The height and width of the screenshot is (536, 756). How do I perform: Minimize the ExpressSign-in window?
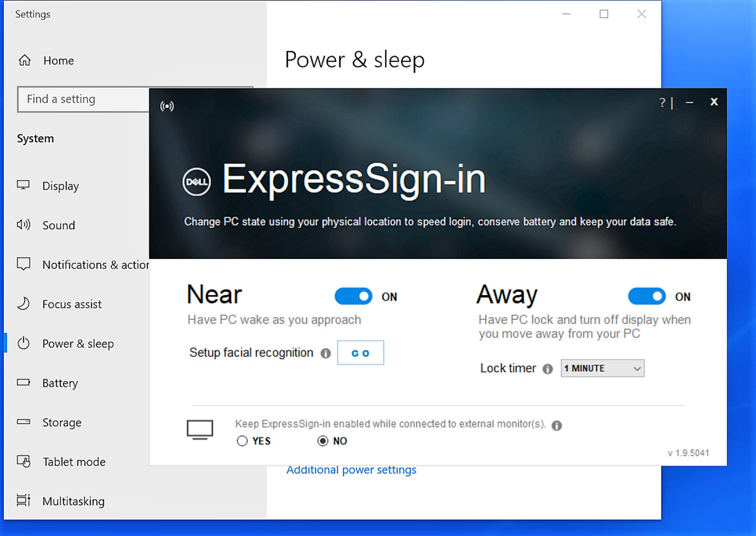pos(689,102)
